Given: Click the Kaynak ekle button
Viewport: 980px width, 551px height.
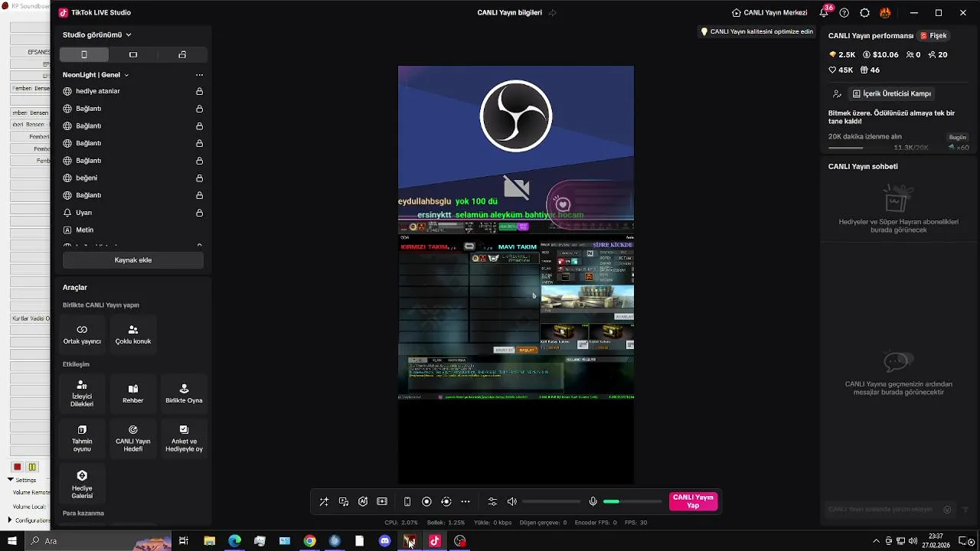Looking at the screenshot, I should point(133,260).
